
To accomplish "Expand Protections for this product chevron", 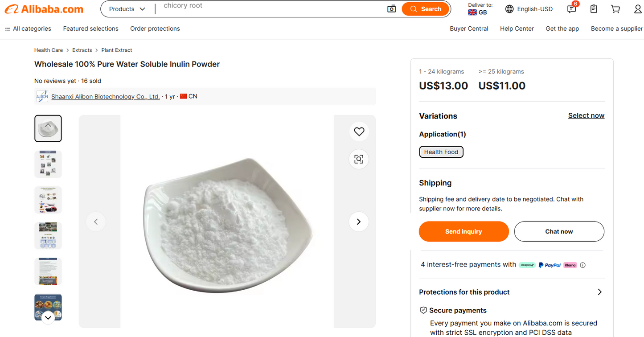I will (599, 292).
